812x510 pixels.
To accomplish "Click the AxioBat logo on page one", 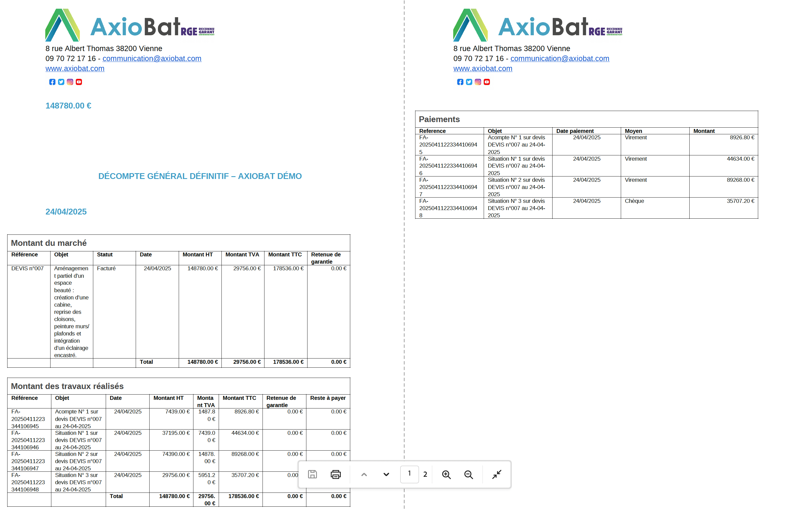I will (x=130, y=25).
